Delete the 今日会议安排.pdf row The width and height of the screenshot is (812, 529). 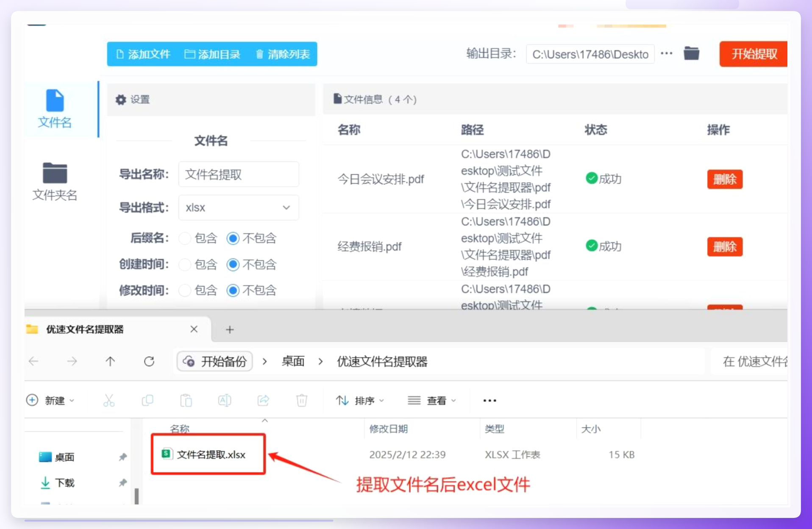725,179
